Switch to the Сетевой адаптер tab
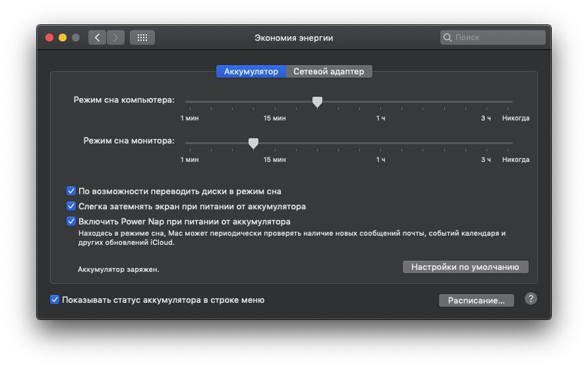The width and height of the screenshot is (588, 368). 329,72
